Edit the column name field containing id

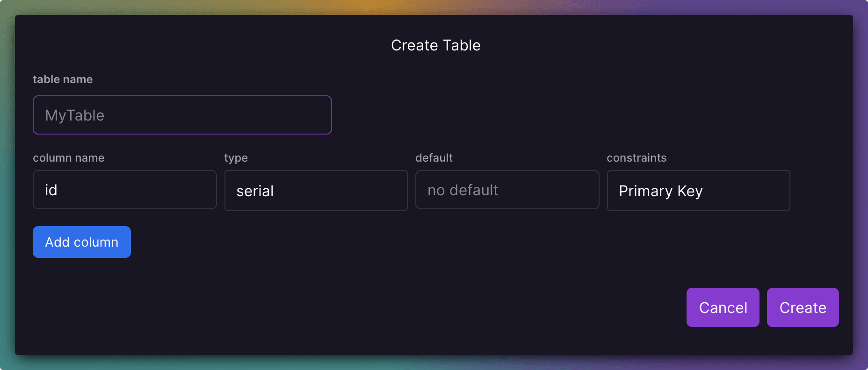125,190
